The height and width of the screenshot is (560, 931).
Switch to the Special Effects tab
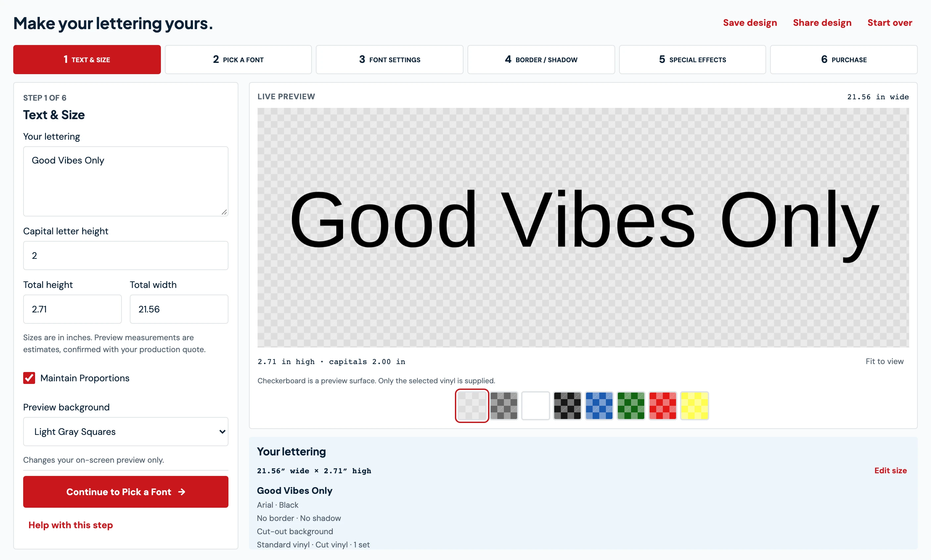click(693, 60)
